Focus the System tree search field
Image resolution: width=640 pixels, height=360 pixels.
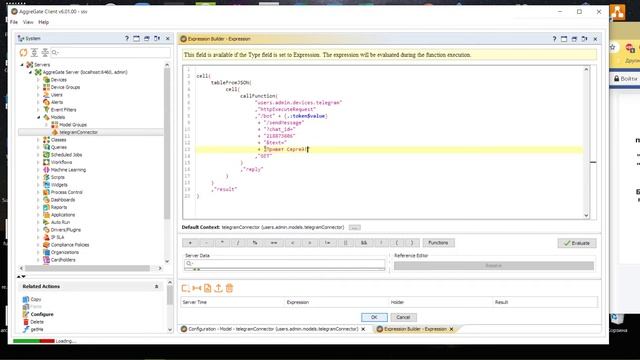point(111,52)
